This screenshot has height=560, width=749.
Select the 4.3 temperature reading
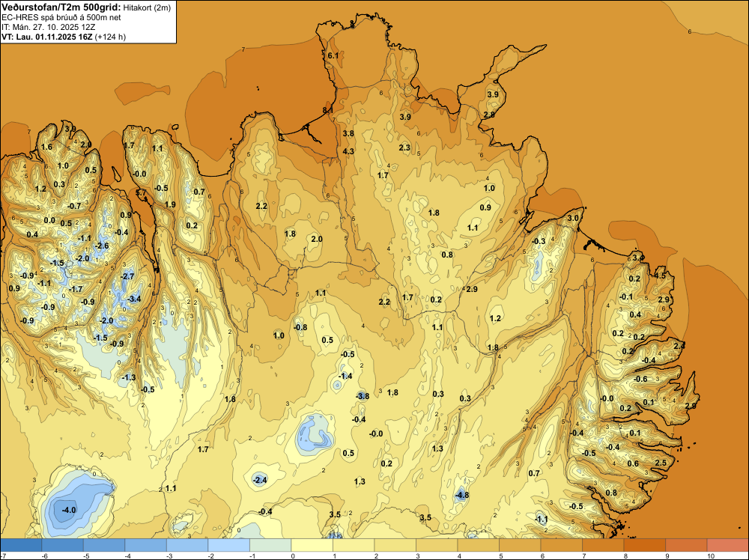349,151
